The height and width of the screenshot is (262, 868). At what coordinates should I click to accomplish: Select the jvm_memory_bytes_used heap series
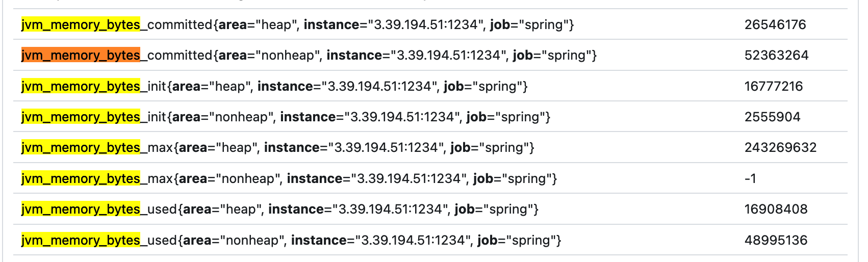[279, 209]
